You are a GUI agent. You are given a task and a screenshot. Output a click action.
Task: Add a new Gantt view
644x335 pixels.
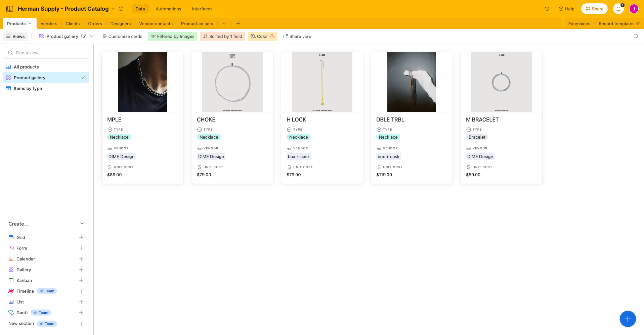coord(81,313)
